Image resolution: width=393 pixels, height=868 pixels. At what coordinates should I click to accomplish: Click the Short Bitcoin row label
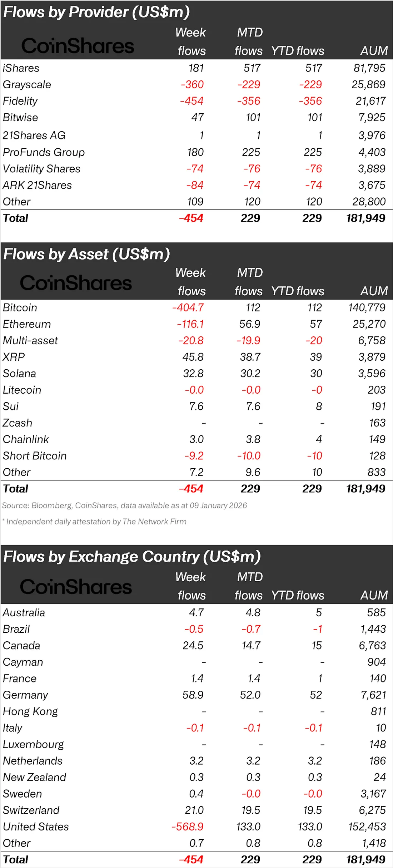[x=35, y=456]
